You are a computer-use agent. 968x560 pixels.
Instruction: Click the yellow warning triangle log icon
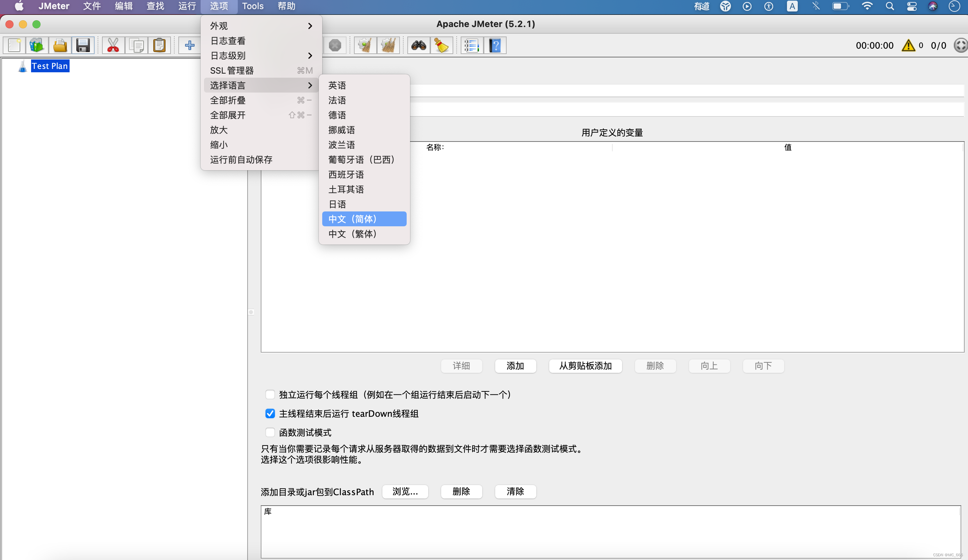[x=908, y=45]
